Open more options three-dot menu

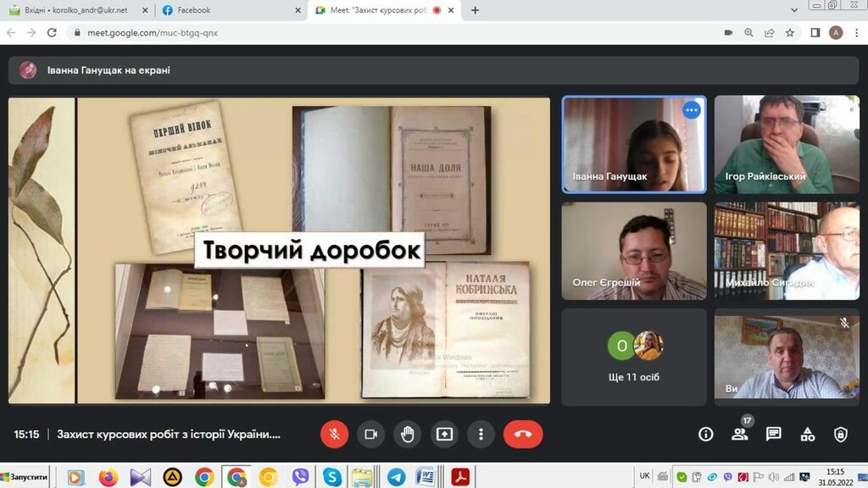(481, 435)
